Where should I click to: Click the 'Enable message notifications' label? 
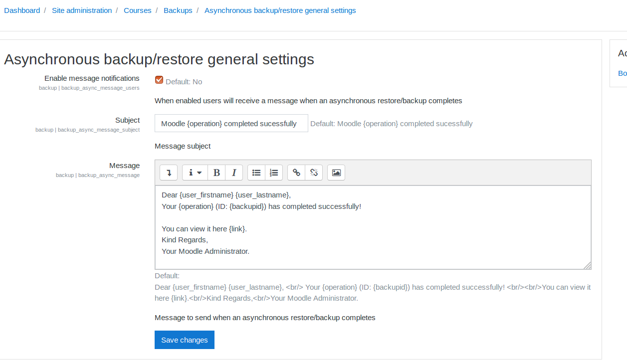(x=92, y=78)
